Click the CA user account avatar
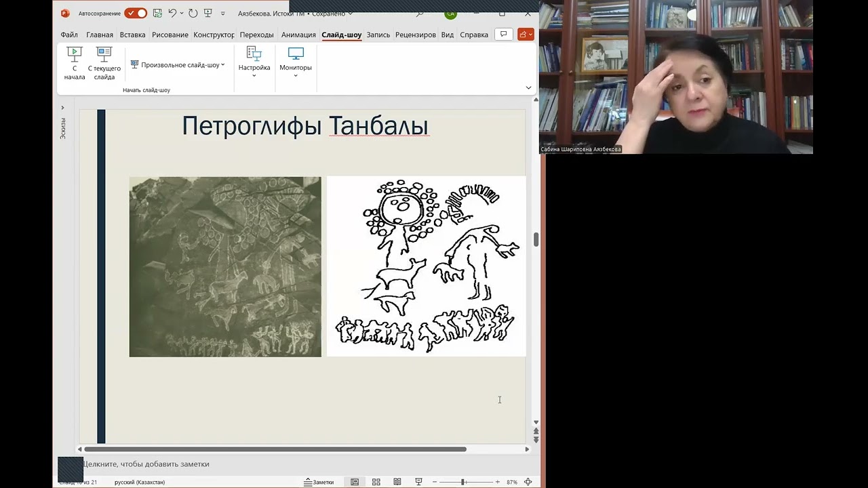Image resolution: width=868 pixels, height=488 pixels. 451,14
